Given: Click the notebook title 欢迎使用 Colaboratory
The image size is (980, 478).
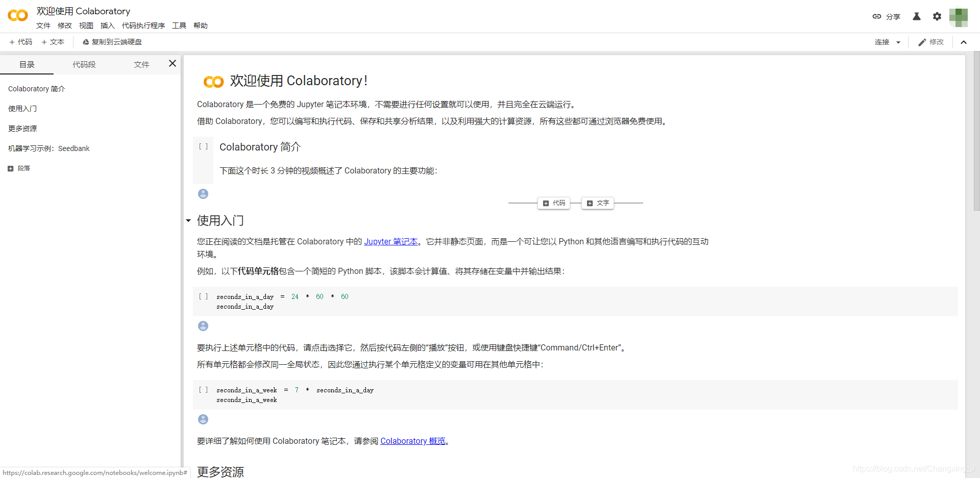Looking at the screenshot, I should [83, 11].
